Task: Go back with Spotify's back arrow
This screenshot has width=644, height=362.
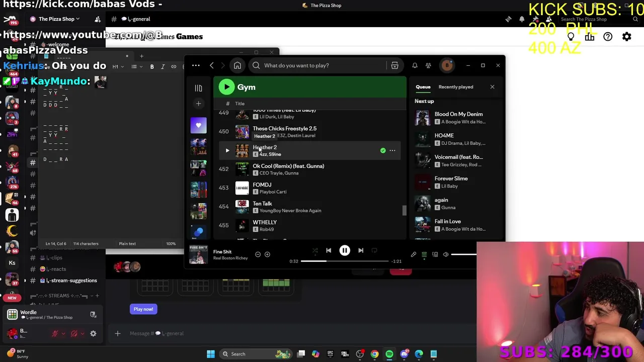Action: [x=212, y=65]
